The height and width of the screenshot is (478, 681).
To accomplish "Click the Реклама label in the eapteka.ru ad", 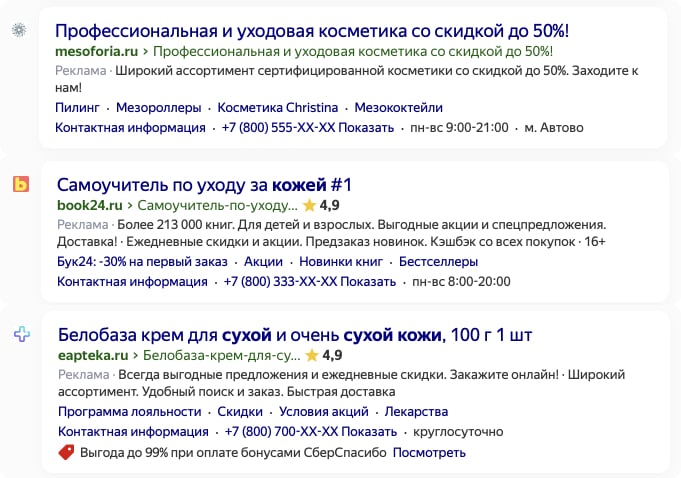I will [x=84, y=374].
